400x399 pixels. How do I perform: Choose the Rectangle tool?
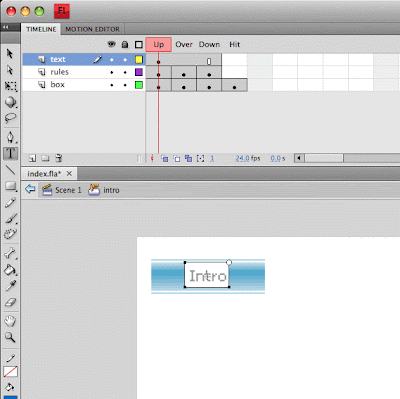coord(11,186)
